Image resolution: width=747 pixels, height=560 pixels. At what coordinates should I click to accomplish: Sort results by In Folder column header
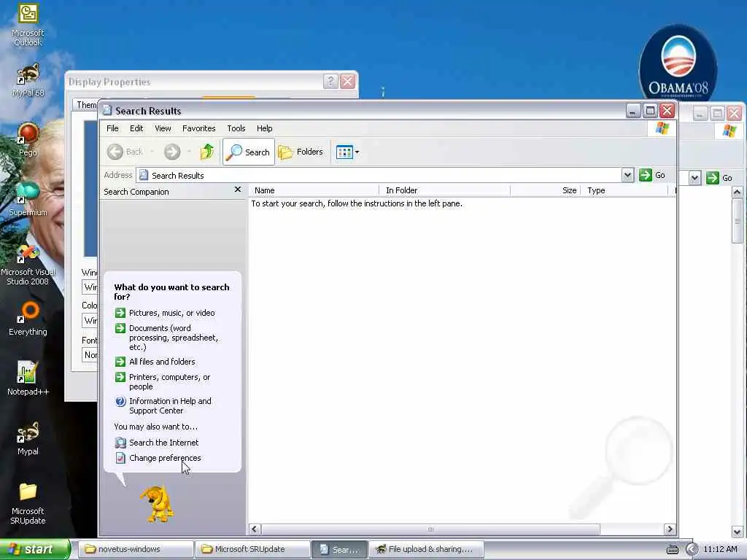(x=445, y=190)
